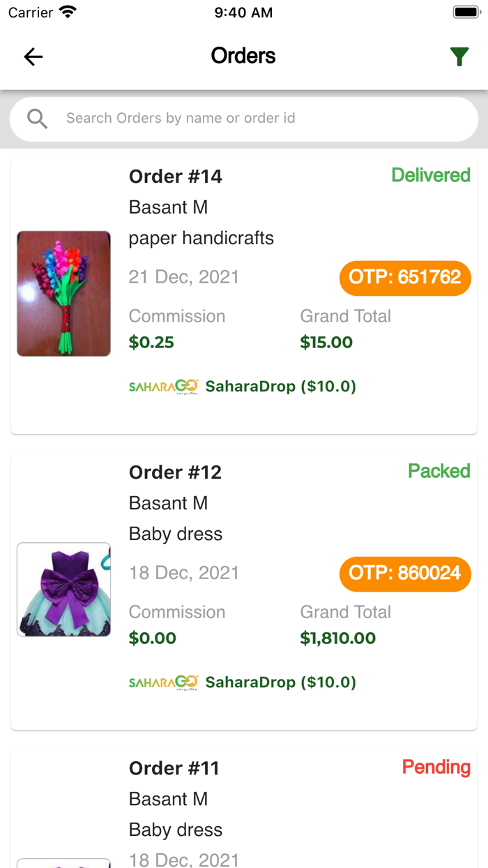The height and width of the screenshot is (868, 488).
Task: Tap SaharaGo logo on Order #14
Action: [164, 387]
